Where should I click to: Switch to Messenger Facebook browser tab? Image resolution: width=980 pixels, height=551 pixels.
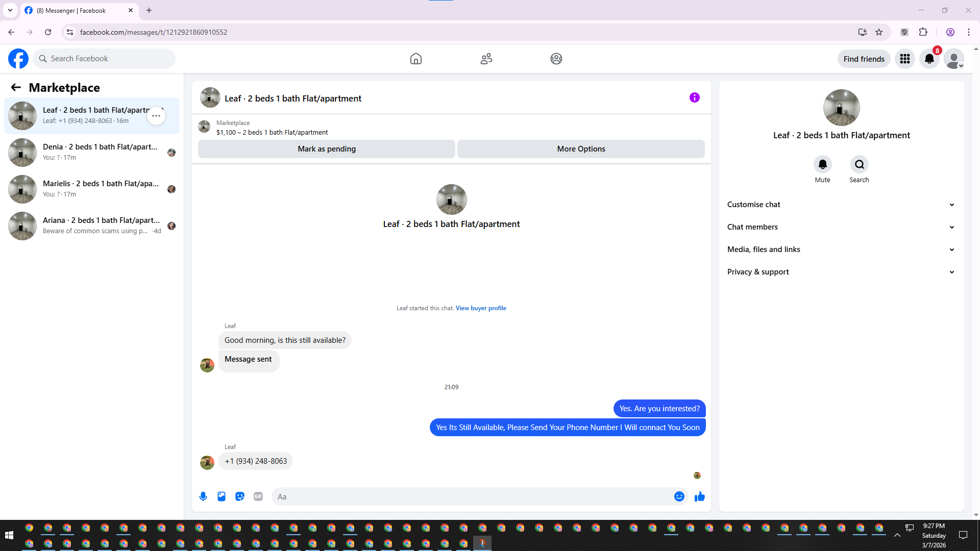coord(79,10)
